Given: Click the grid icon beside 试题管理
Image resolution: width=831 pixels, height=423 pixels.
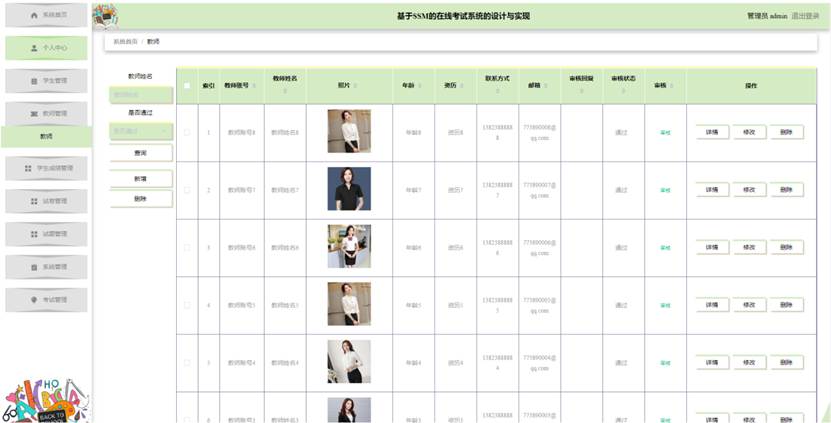Looking at the screenshot, I should (x=34, y=234).
